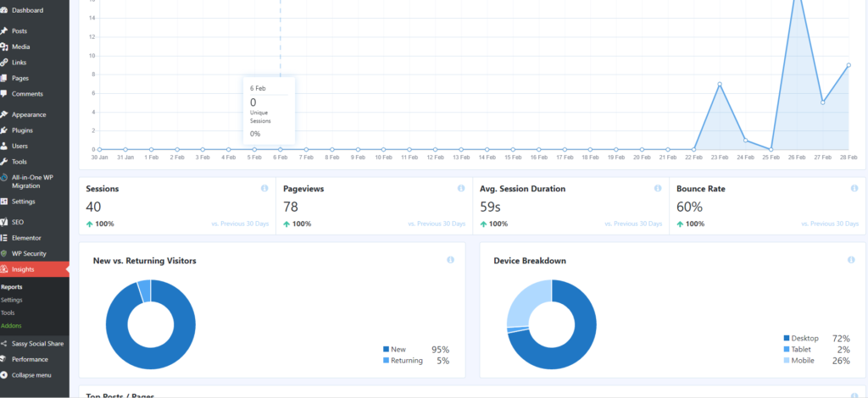Click the Tools wrench icon

pos(4,162)
